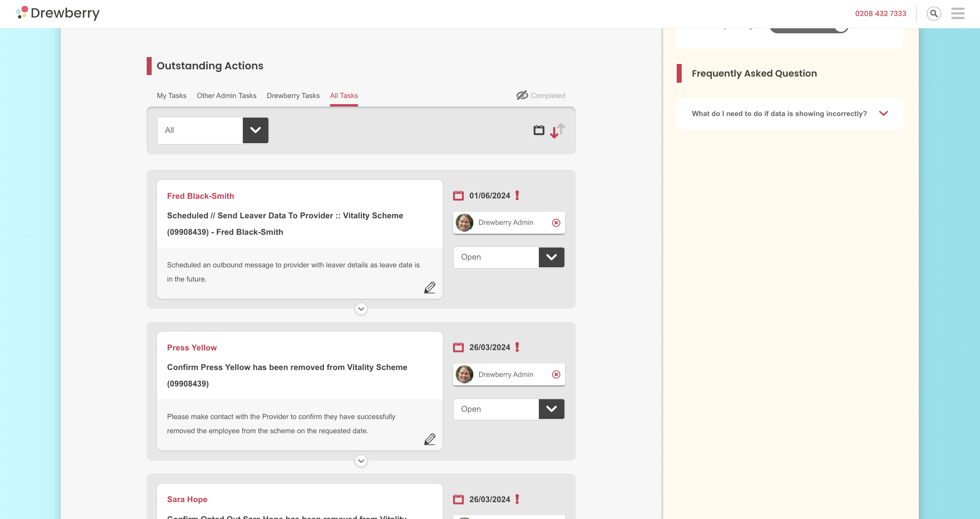This screenshot has height=519, width=980.
Task: Open the Fred Black-Smith employee link
Action: coord(200,196)
